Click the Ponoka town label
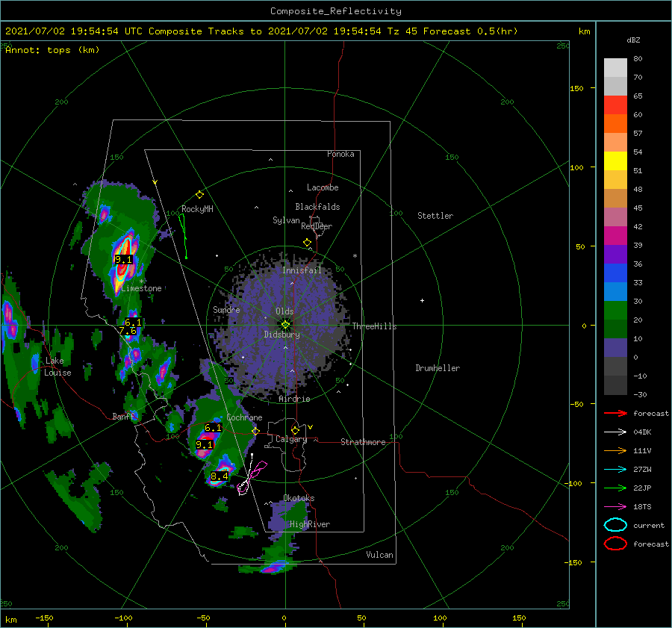Screen dimensions: 672x628 point(340,154)
